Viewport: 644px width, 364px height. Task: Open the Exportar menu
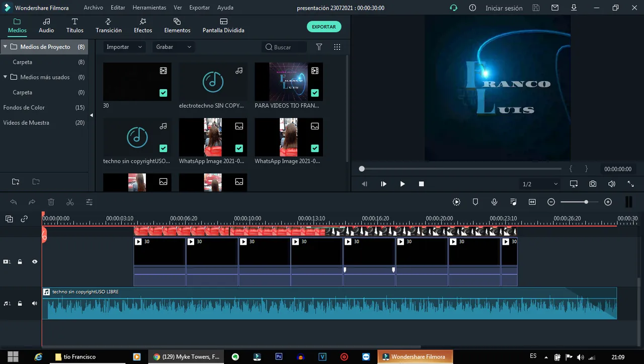200,8
